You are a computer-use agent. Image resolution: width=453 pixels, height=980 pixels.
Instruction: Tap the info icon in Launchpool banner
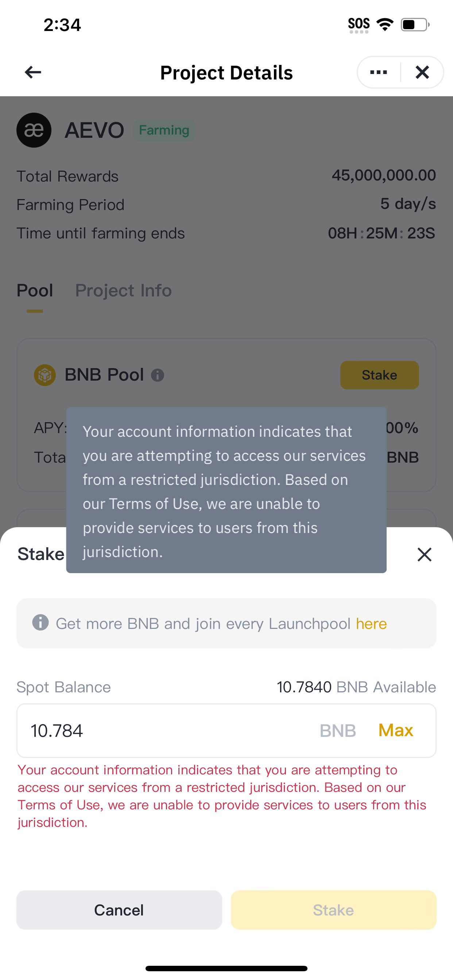pos(40,623)
